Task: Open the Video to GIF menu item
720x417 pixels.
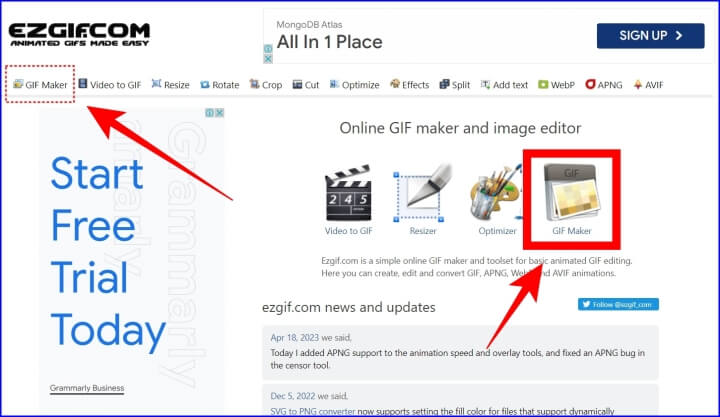Action: [x=110, y=85]
